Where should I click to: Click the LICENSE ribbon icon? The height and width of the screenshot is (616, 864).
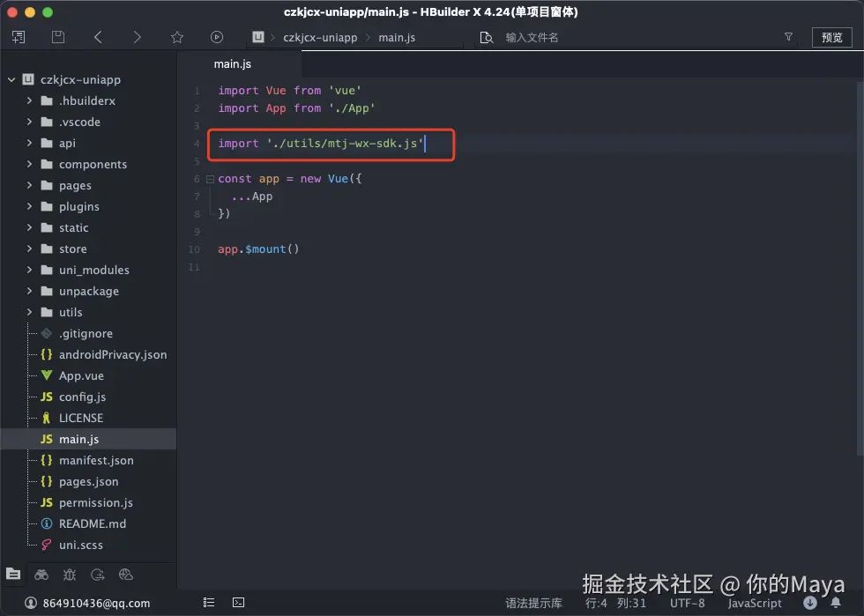click(47, 419)
